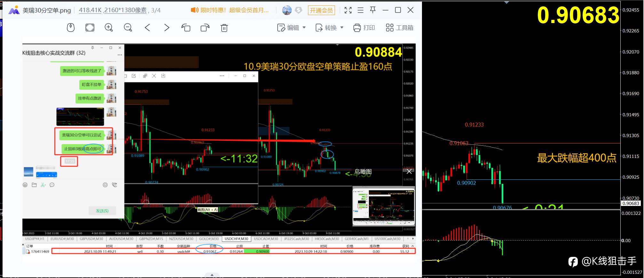Click the 0.001322 indicator scale value
This screenshot has width=644, height=278.
point(631,213)
